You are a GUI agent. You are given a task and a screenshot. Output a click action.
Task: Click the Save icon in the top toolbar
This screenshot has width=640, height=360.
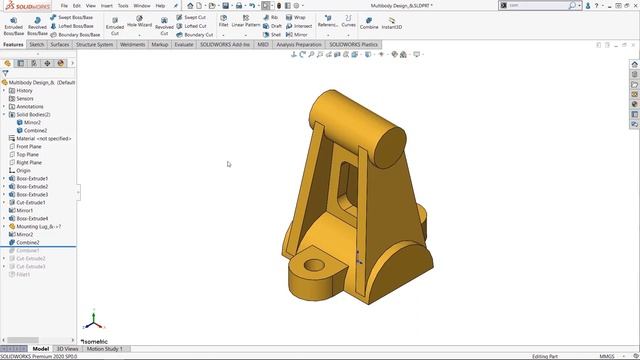[x=225, y=6]
